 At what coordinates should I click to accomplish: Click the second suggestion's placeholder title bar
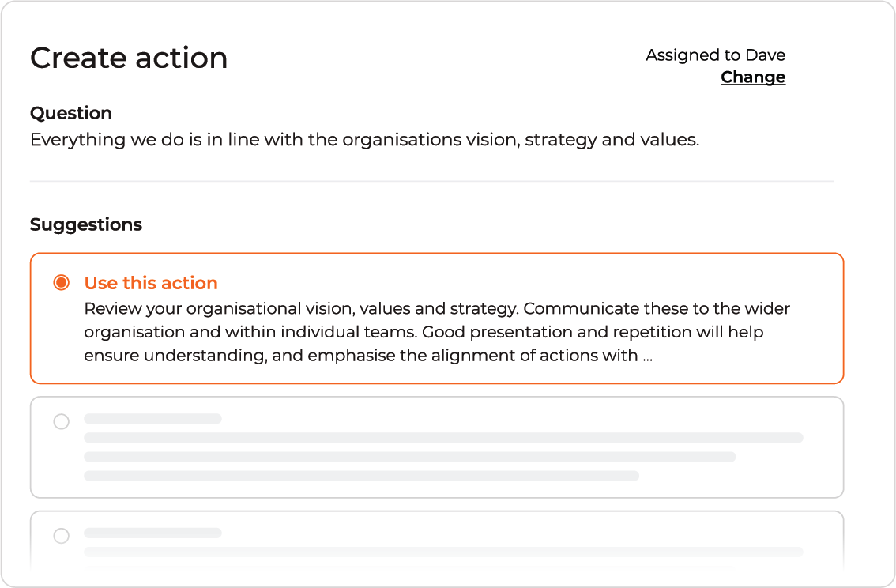click(152, 419)
